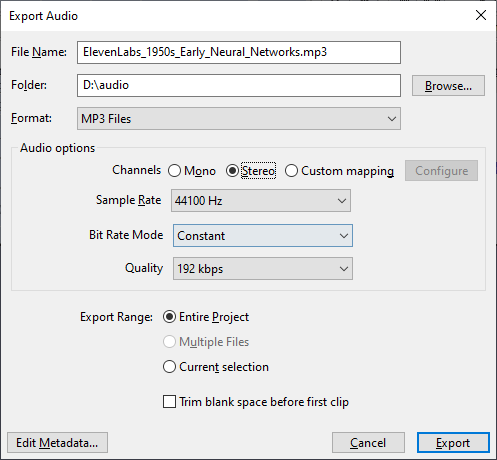Image resolution: width=497 pixels, height=460 pixels.
Task: Select the Stereo channel option
Action: point(232,171)
